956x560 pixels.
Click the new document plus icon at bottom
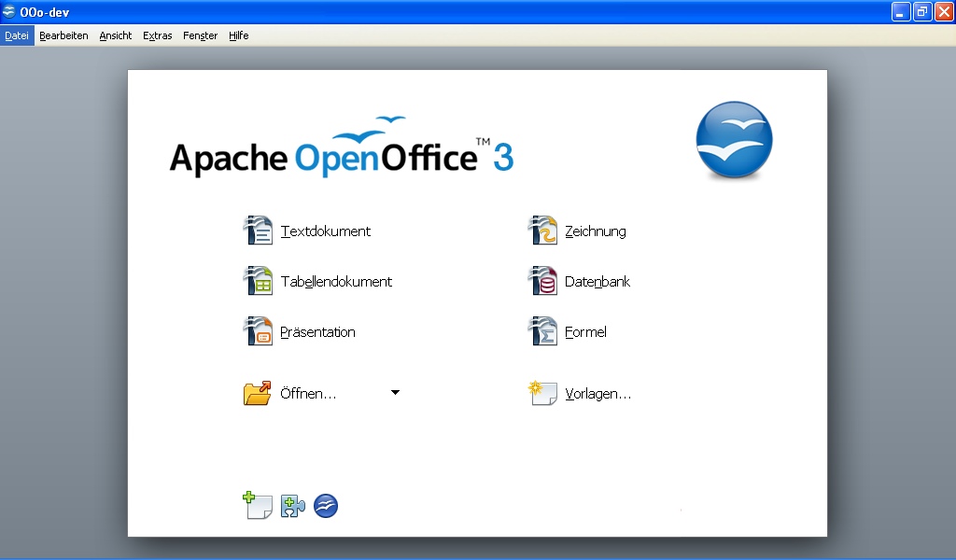[258, 505]
